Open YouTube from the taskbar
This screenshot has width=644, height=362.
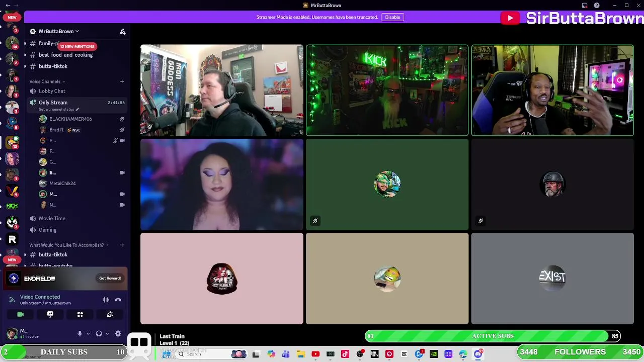point(315,354)
